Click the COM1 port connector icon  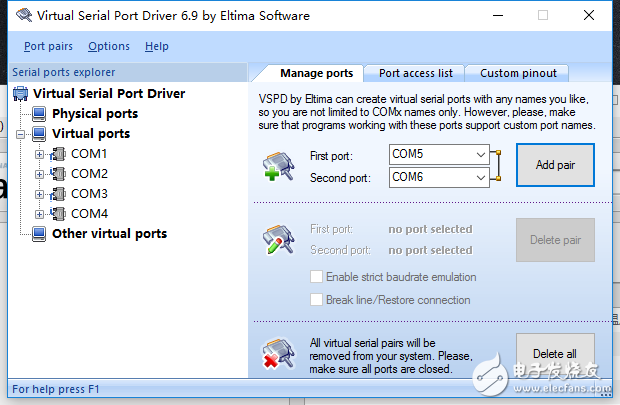coord(58,154)
